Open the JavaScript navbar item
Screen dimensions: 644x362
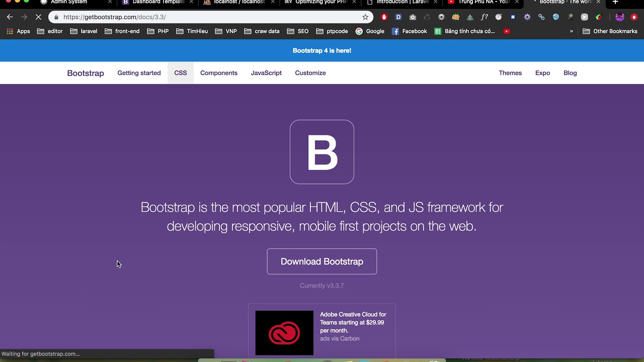pos(266,73)
